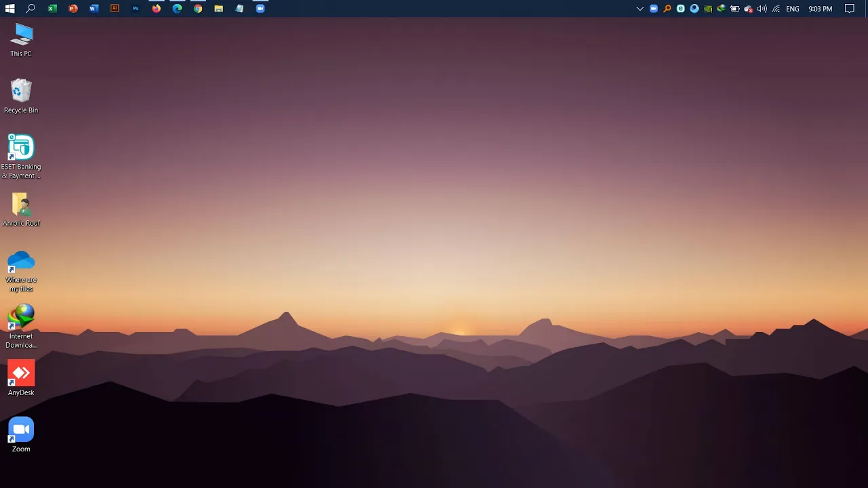
Task: Launch Excel from the taskbar
Action: 52,9
